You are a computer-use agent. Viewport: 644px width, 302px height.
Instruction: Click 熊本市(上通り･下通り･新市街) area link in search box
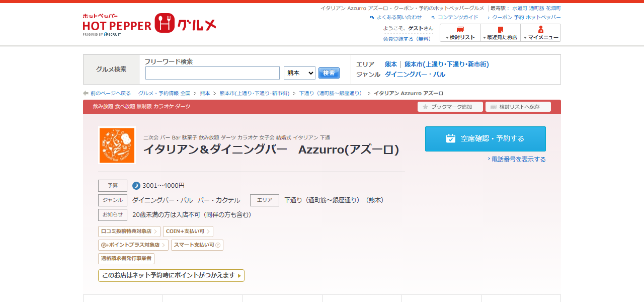447,64
